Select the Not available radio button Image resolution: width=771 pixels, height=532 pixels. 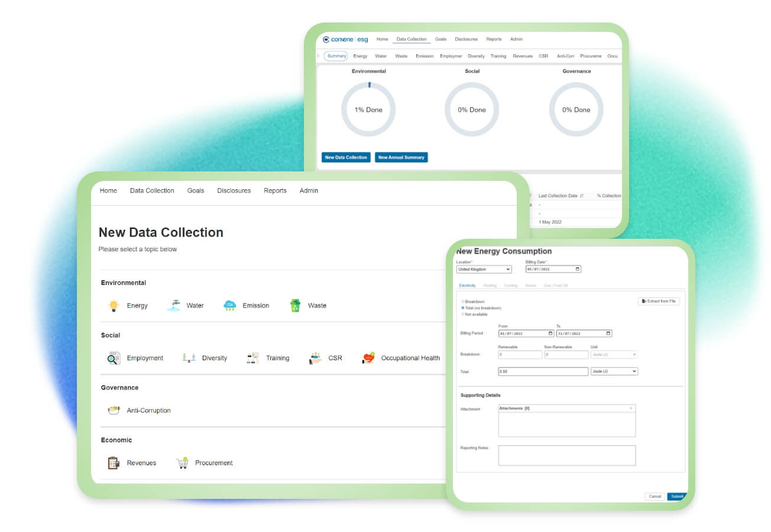pos(462,314)
